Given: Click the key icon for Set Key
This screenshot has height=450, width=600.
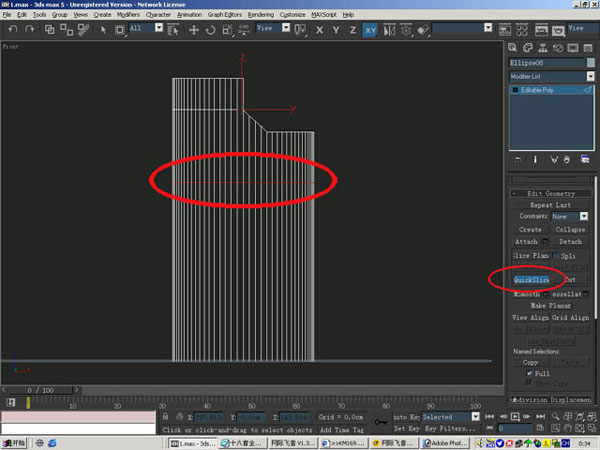Looking at the screenshot, I should 381,420.
